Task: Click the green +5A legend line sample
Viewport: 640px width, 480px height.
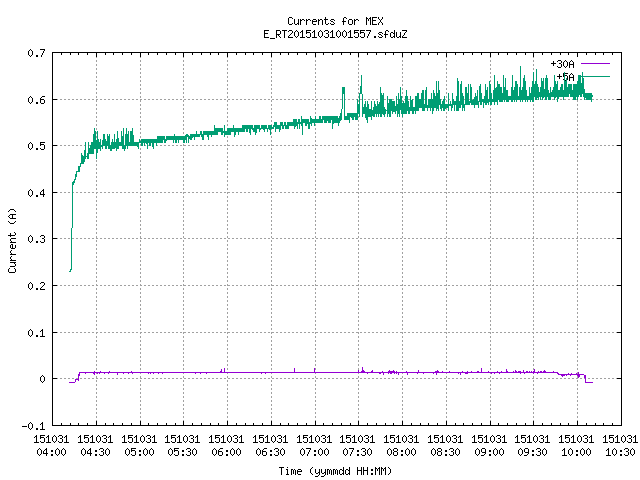Action: [596, 76]
